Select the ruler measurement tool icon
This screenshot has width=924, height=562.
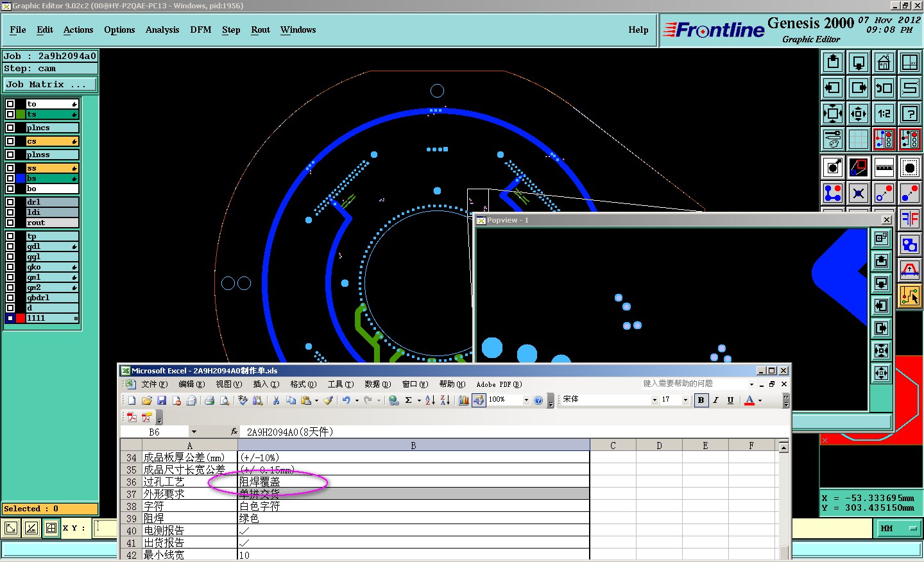884,167
